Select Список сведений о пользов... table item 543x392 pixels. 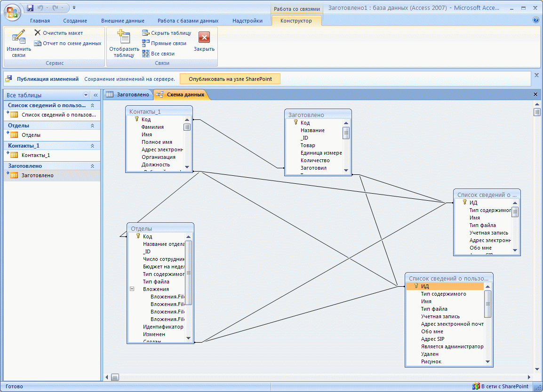click(x=52, y=115)
